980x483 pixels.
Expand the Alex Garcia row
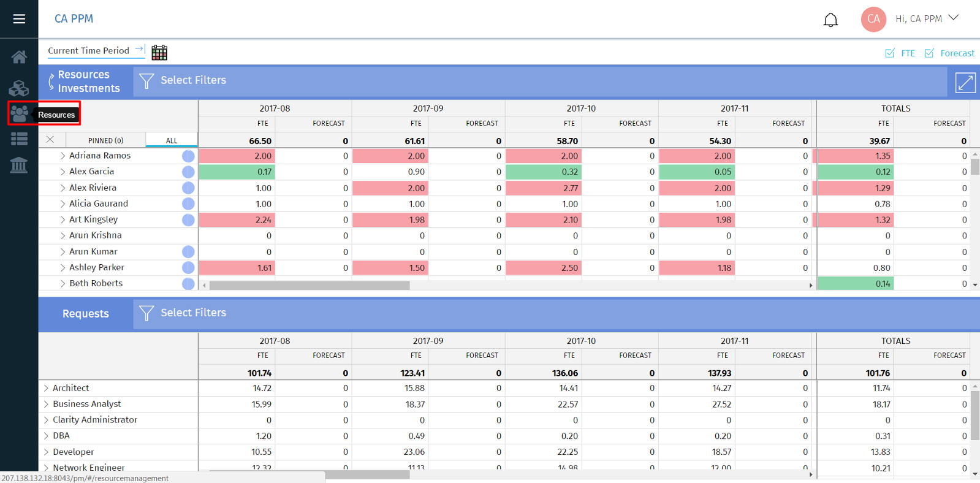[63, 172]
